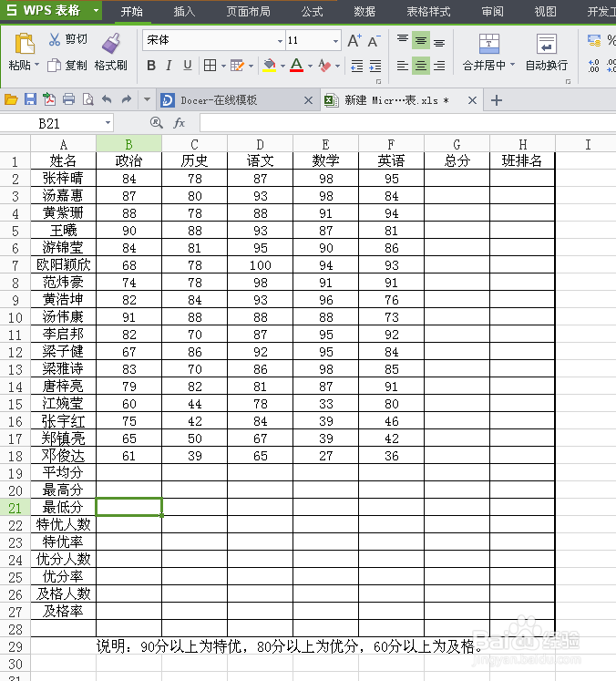This screenshot has width=616, height=681.
Task: Expand the Paste (粘贴) options arrow
Action: [37, 65]
